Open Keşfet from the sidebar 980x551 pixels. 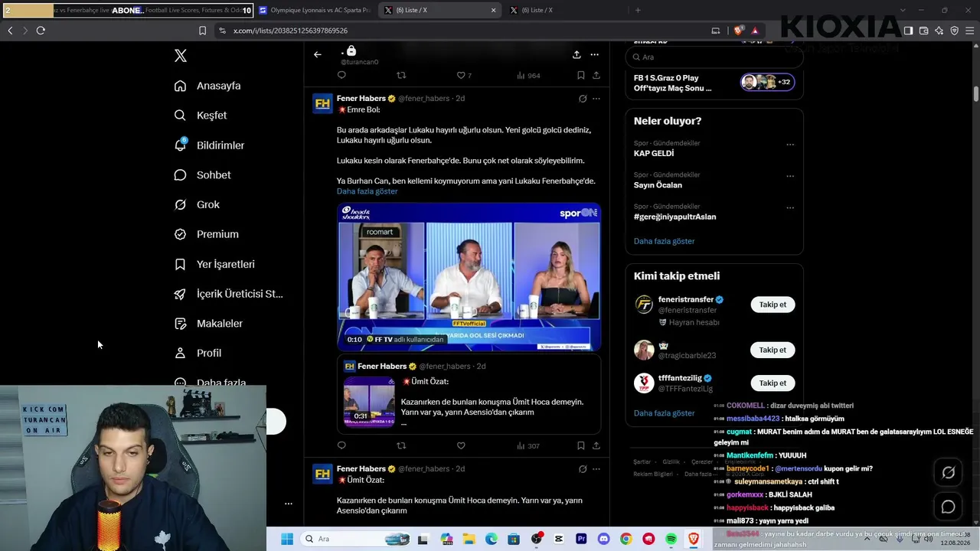point(201,116)
